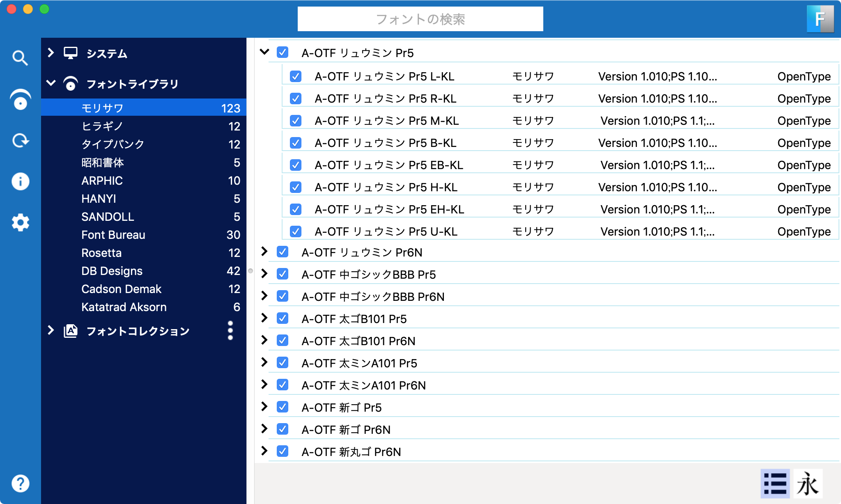
Task: Expand the A-OTF 太ゴB101 Pr5 family
Action: click(x=264, y=318)
